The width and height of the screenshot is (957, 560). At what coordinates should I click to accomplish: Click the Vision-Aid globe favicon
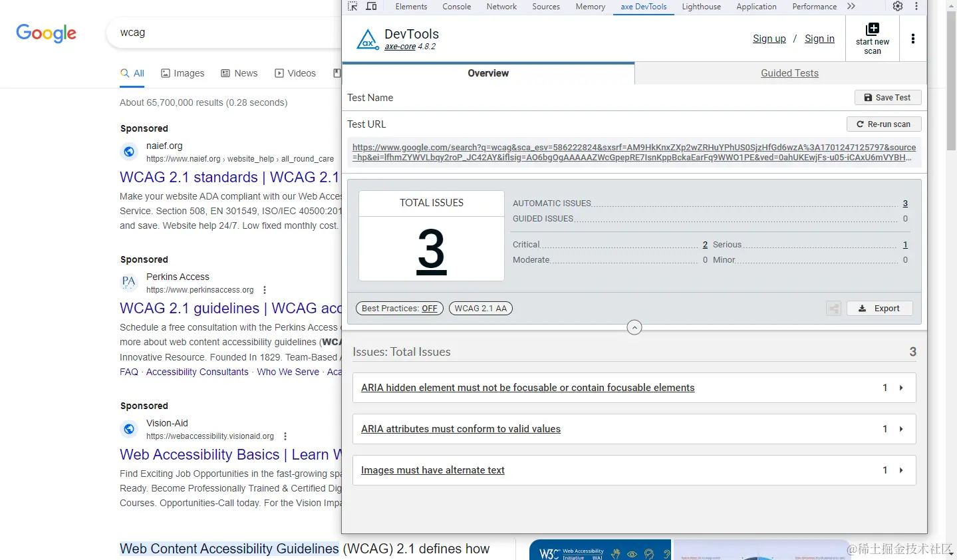129,429
